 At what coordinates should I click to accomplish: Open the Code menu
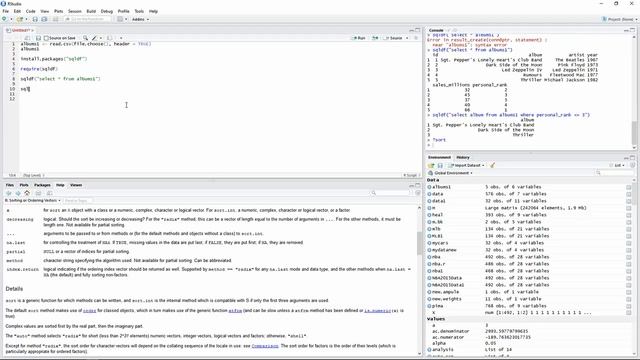point(31,11)
